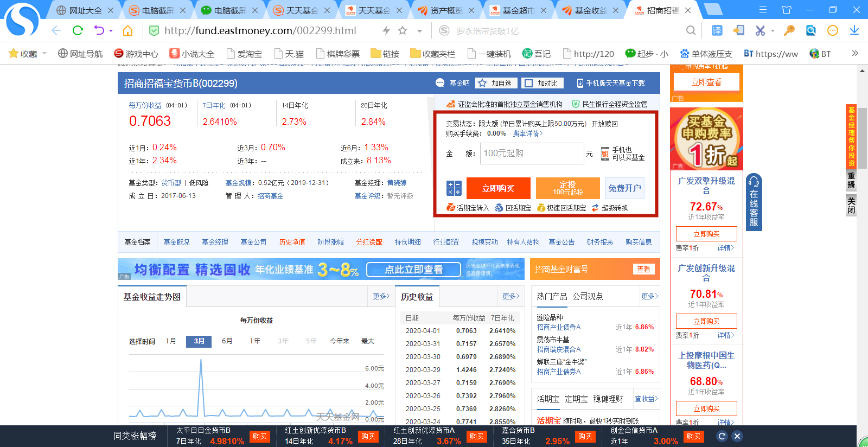
Task: Click the orange round dots toolbar icon
Action: click(x=833, y=30)
